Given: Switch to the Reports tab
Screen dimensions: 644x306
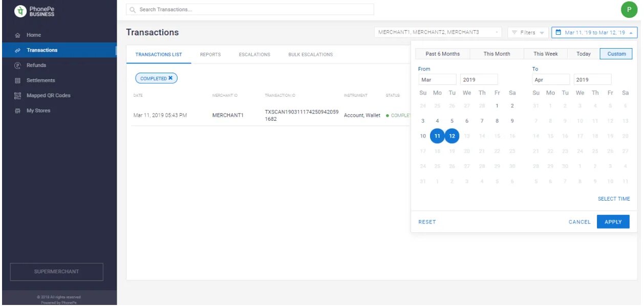Looking at the screenshot, I should coord(210,54).
